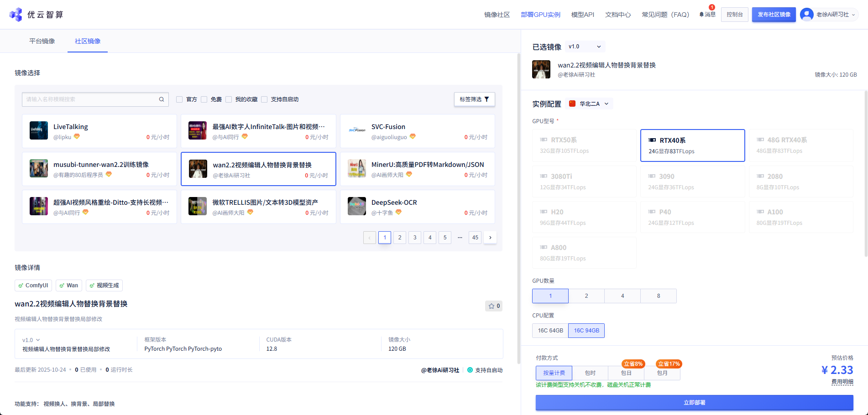
Task: Click the star favorite icon for wan2.2 image
Action: point(492,306)
